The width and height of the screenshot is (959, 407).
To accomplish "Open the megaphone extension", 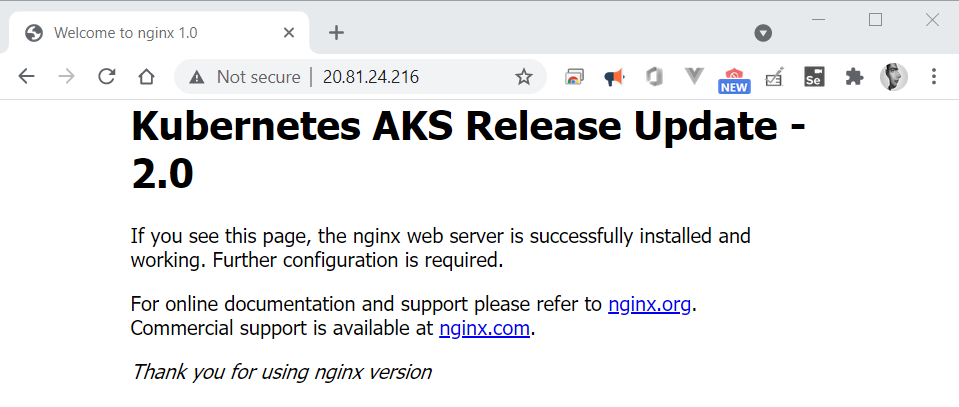I will pos(614,77).
